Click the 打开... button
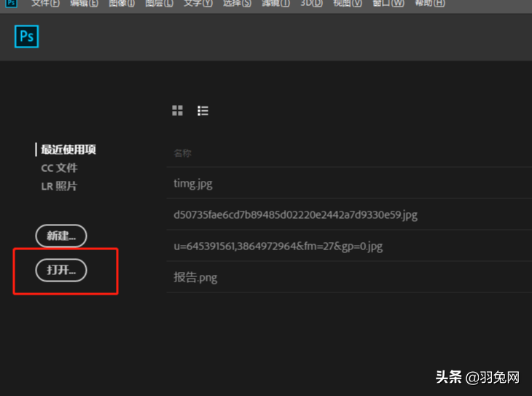This screenshot has height=396, width=532. (61, 270)
